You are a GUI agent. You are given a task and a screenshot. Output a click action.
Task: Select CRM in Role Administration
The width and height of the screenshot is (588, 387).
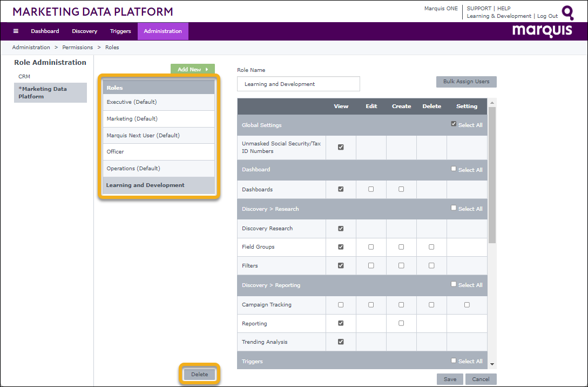(x=24, y=76)
